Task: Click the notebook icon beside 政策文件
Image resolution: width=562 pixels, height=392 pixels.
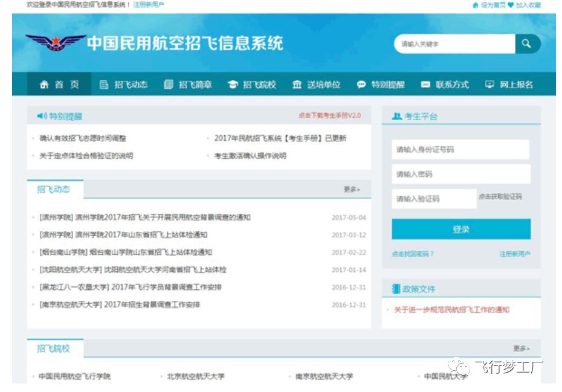Action: (x=396, y=289)
